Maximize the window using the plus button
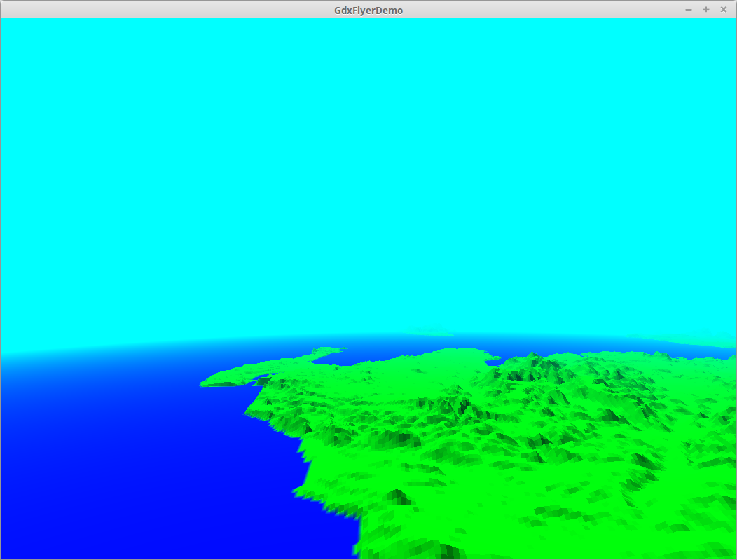The width and height of the screenshot is (737, 560). (705, 10)
